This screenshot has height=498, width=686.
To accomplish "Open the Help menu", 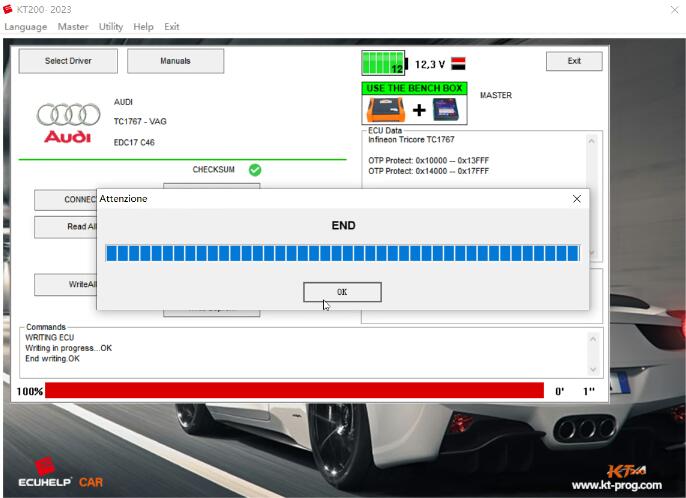I will pos(143,27).
